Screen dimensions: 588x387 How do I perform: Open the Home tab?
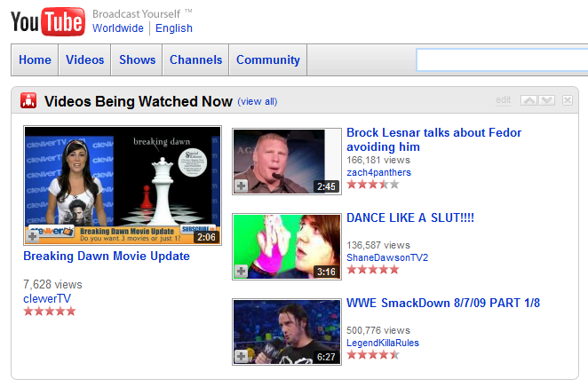tap(35, 60)
